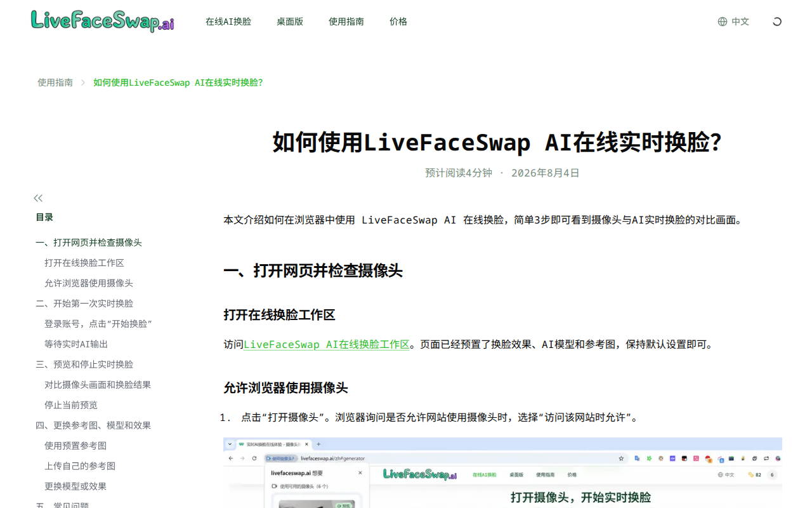The width and height of the screenshot is (812, 508).
Task: Open the 在线AI换脸 navigation item
Action: coord(228,22)
